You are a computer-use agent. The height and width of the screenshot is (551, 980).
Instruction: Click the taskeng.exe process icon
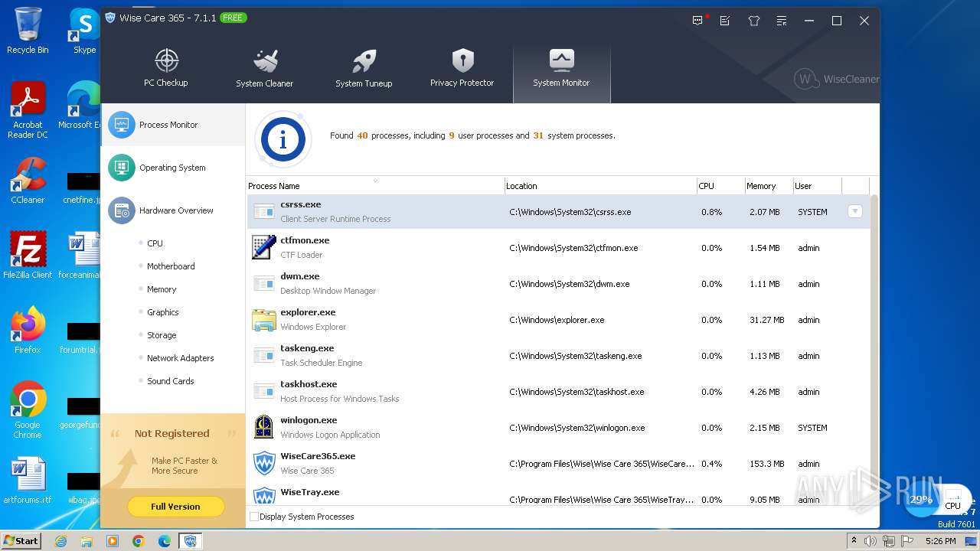264,356
